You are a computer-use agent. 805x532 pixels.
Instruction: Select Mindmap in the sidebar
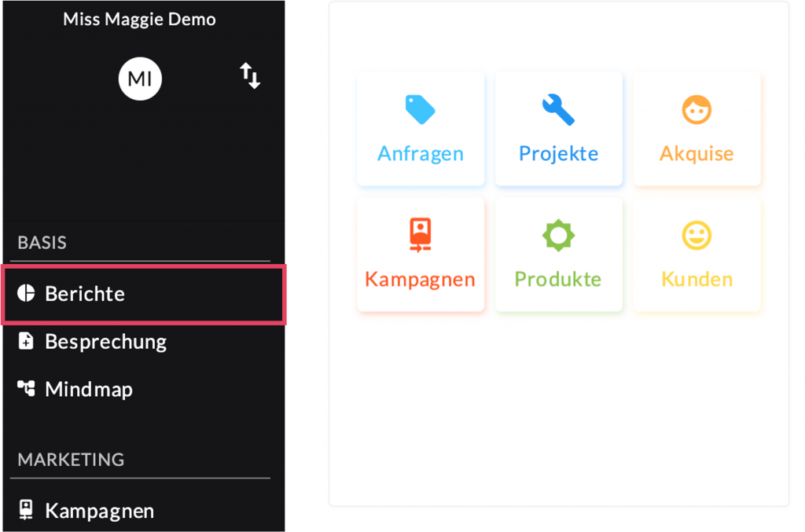click(89, 389)
